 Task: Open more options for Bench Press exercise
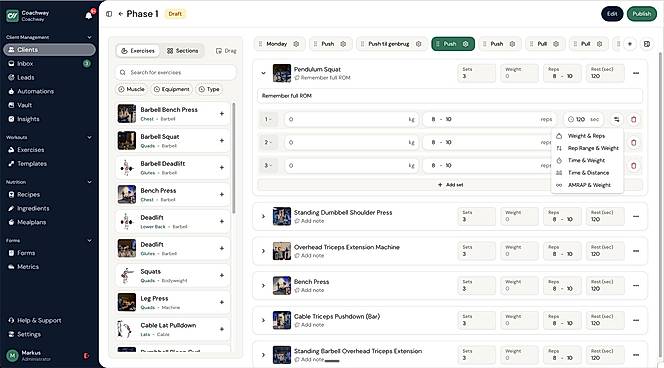pos(636,286)
